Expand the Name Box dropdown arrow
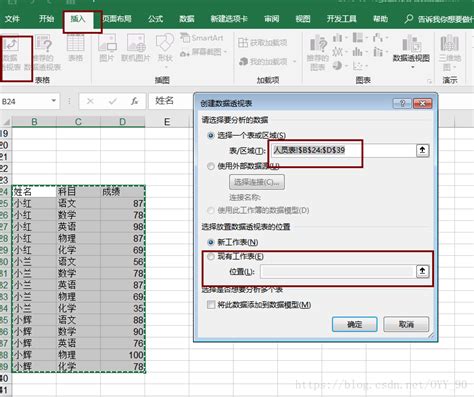Image resolution: width=474 pixels, height=397 pixels. pos(53,101)
